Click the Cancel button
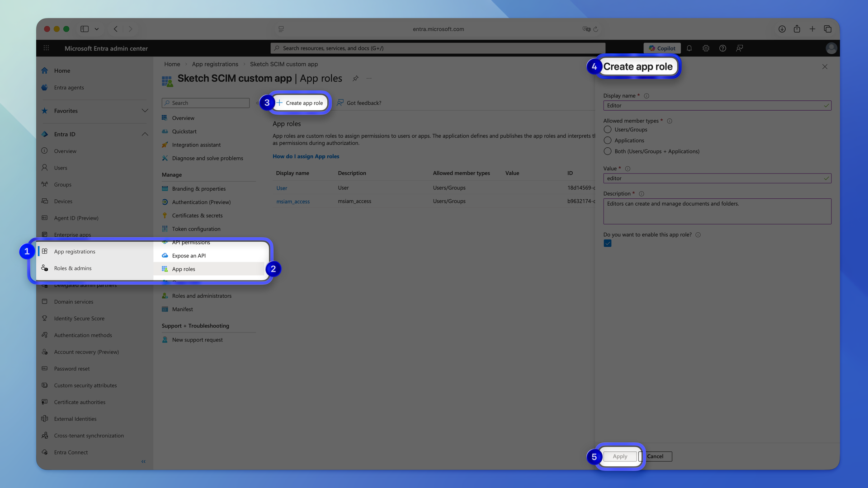 click(x=655, y=456)
